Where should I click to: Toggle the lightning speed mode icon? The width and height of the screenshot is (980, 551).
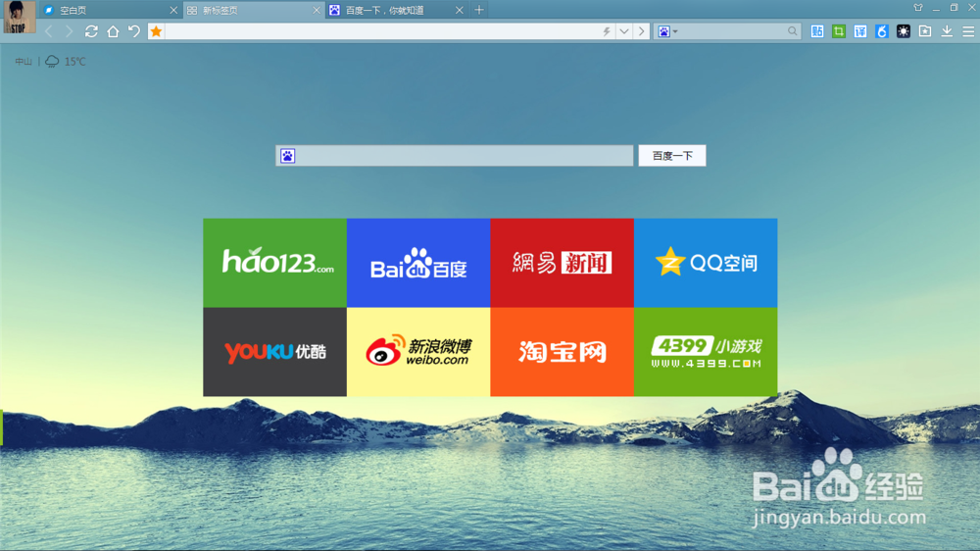tap(607, 31)
